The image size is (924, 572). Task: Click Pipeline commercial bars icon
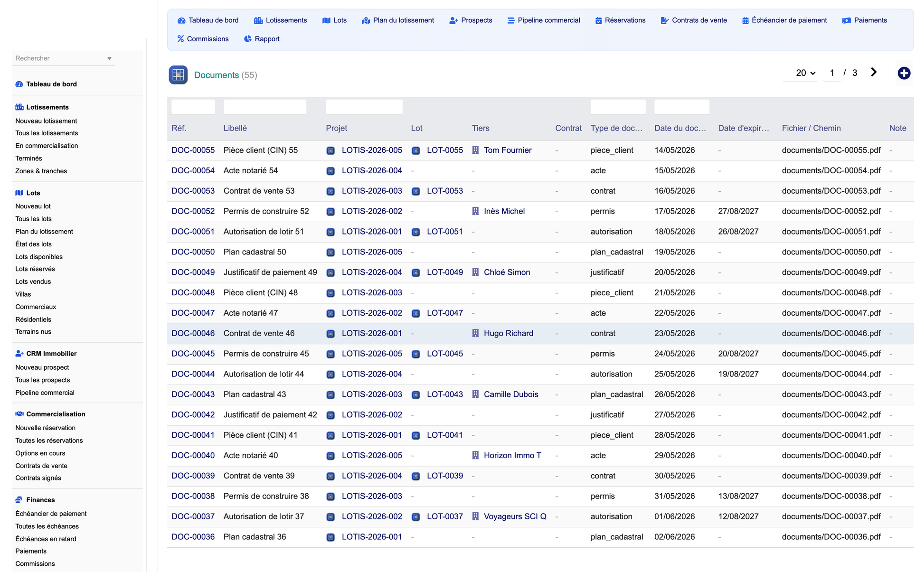511,20
